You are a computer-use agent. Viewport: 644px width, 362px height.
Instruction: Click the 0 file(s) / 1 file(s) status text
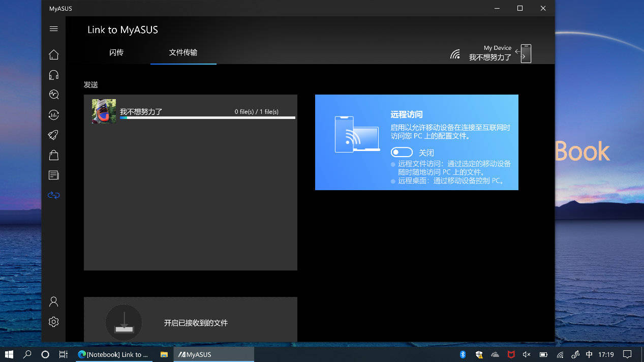257,111
